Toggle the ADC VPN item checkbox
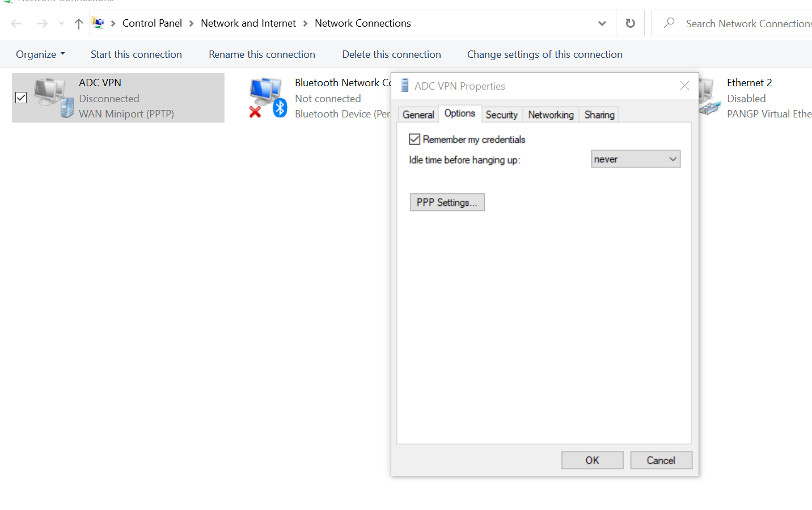The image size is (812, 510). pos(21,98)
